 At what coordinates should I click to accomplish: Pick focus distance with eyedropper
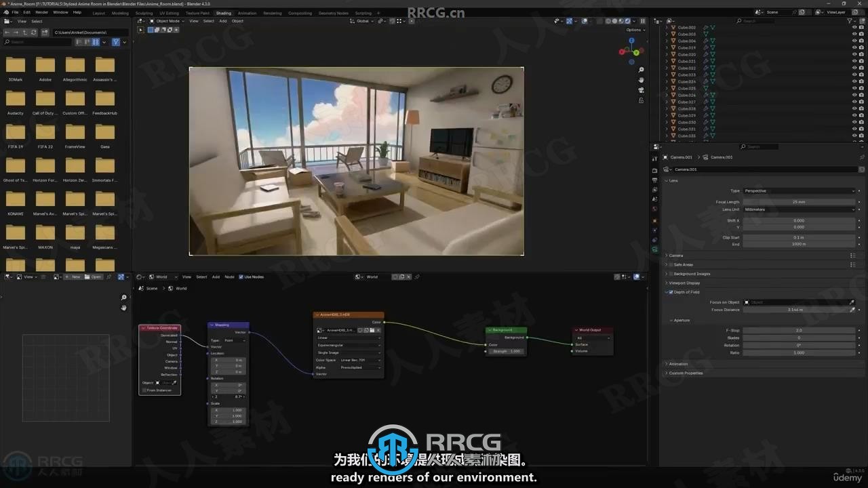coord(852,310)
